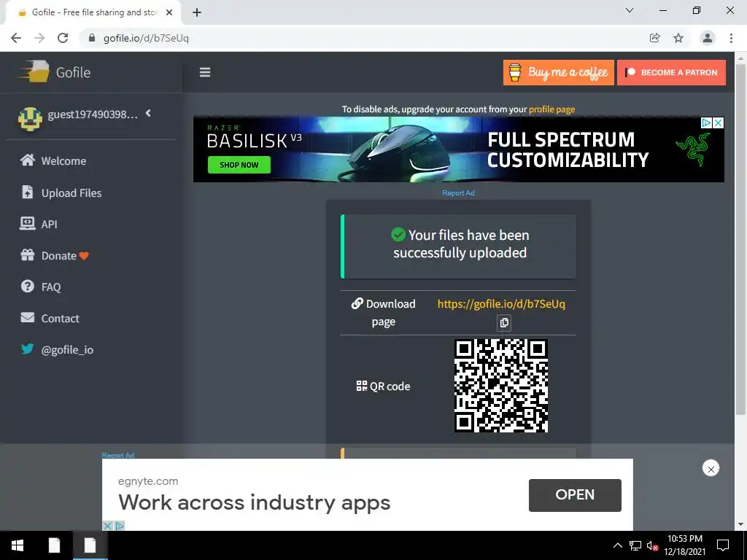The height and width of the screenshot is (560, 747).
Task: Click OPEN on egnyte ad
Action: click(575, 495)
